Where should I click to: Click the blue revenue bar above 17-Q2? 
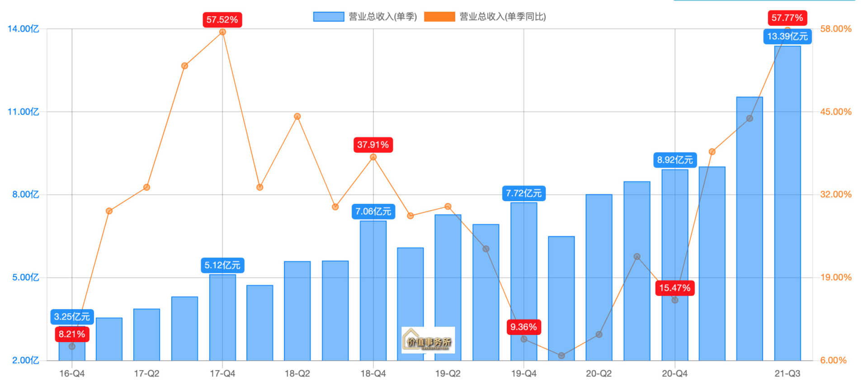coord(146,335)
